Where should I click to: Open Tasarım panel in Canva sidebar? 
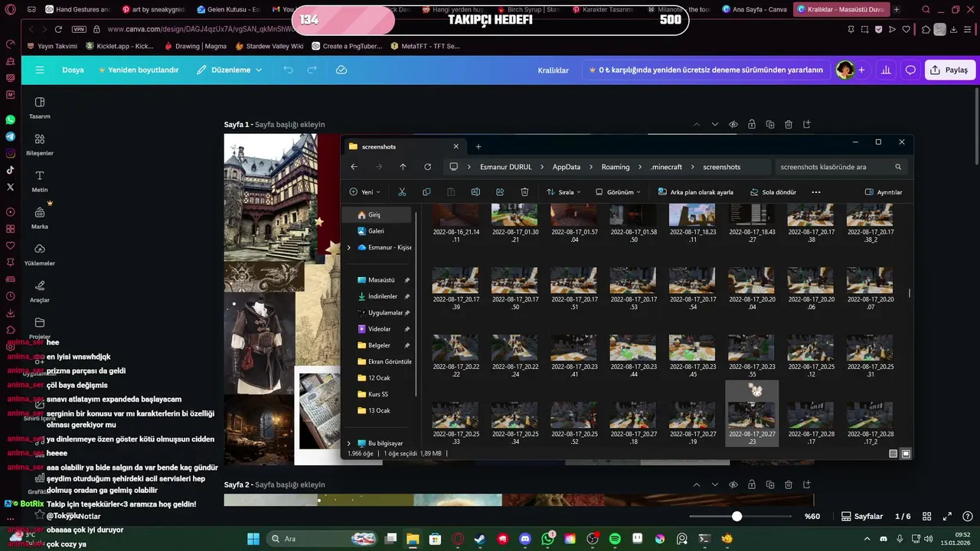point(40,108)
